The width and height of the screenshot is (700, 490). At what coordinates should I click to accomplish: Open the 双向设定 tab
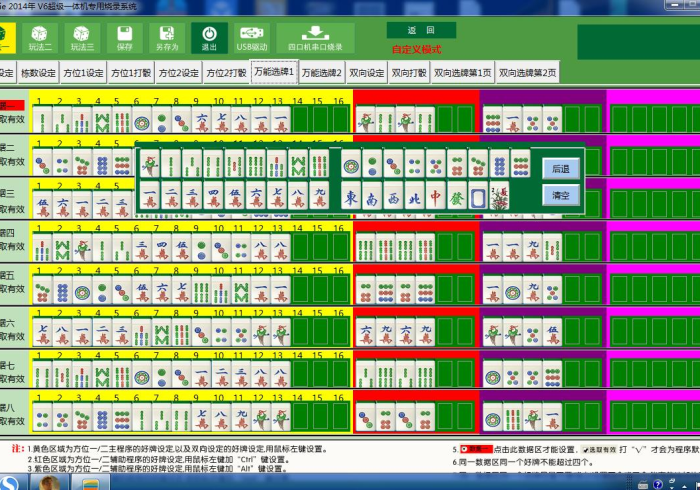pyautogui.click(x=366, y=73)
